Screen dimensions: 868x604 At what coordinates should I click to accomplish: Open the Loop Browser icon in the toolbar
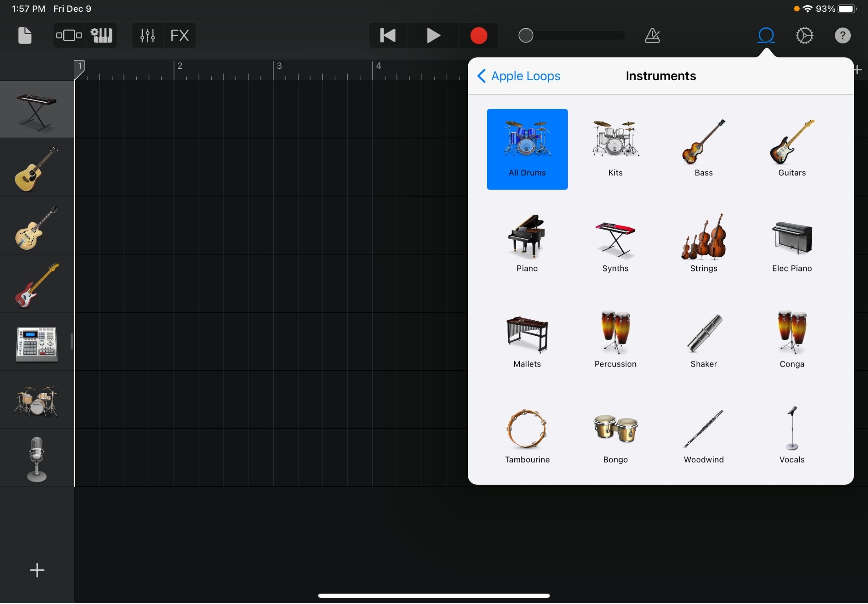tap(765, 35)
